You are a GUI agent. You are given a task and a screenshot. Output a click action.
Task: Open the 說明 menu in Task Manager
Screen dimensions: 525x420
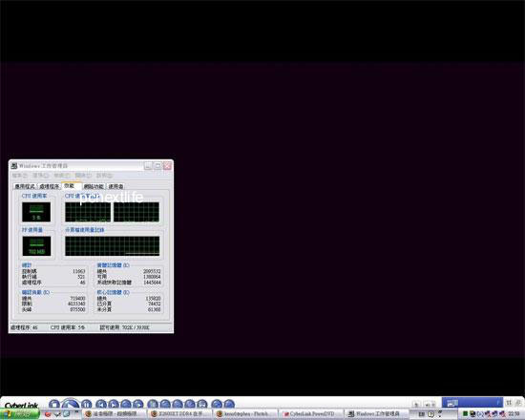point(104,176)
